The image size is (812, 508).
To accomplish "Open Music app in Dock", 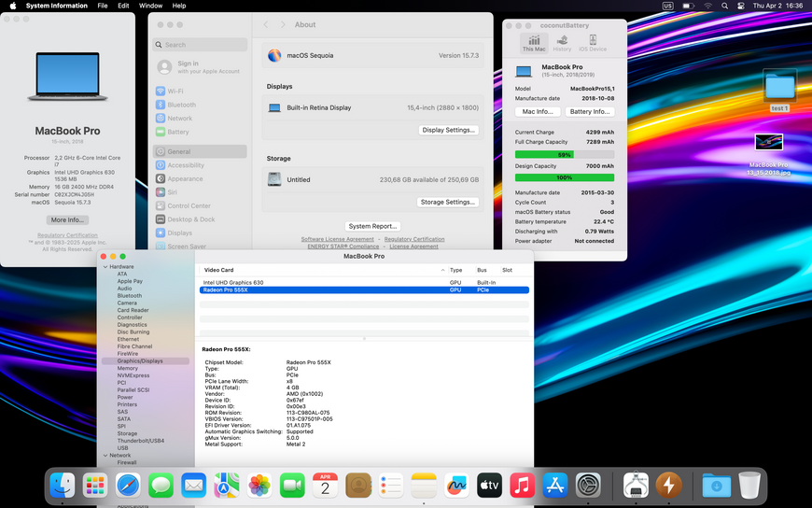I will tap(523, 486).
